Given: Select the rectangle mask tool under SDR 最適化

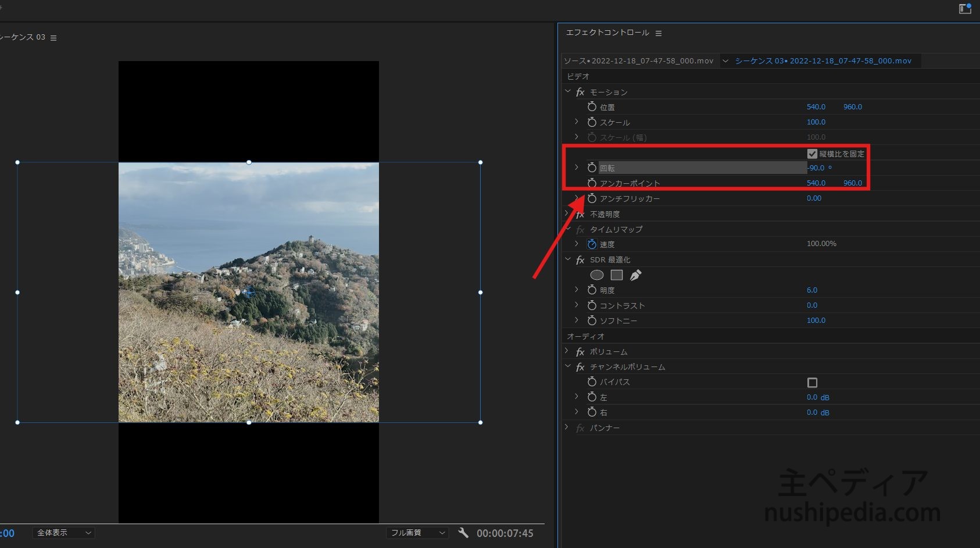Looking at the screenshot, I should 617,275.
